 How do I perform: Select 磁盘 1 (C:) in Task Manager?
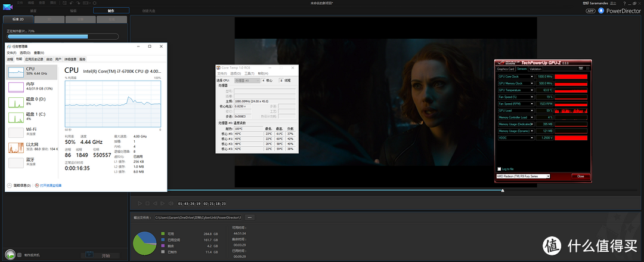33,116
